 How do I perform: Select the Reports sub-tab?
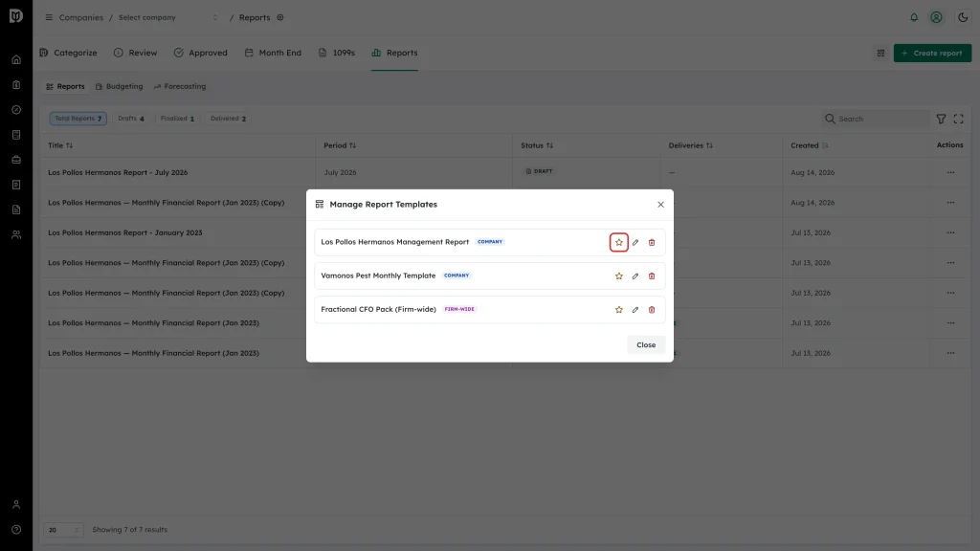coord(65,87)
